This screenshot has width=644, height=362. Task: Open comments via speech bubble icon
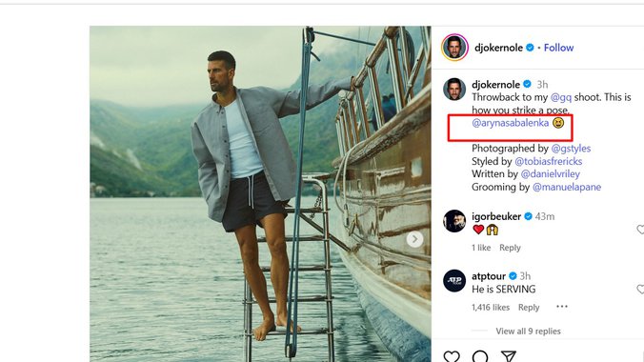[480, 356]
